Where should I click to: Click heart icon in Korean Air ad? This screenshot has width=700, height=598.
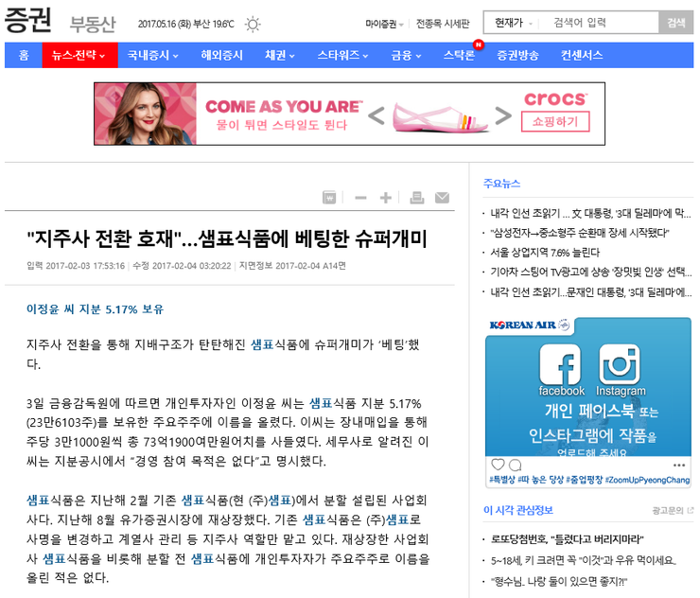coord(498,465)
